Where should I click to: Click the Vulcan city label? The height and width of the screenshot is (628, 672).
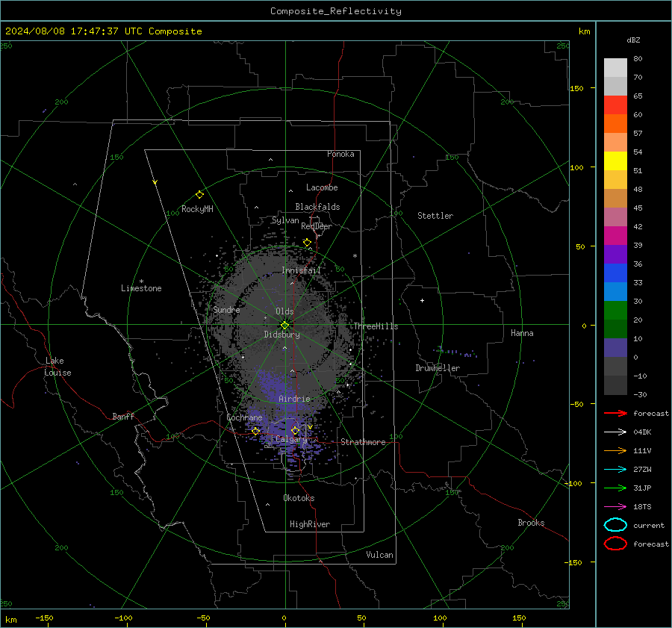pos(379,555)
